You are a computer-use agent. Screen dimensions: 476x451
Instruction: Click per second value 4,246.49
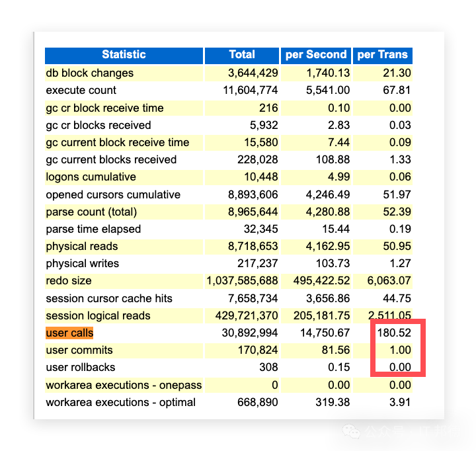click(328, 194)
